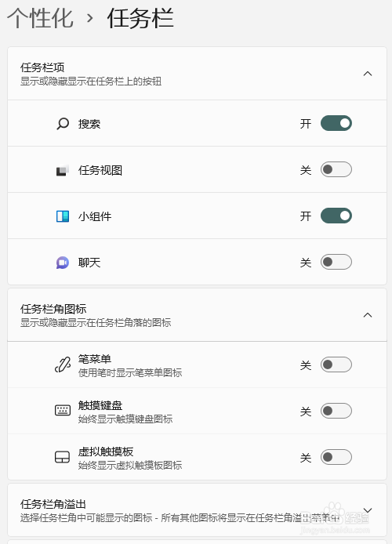Click the 触摸键盘 keyboard icon
This screenshot has height=544, width=392.
pyautogui.click(x=63, y=411)
